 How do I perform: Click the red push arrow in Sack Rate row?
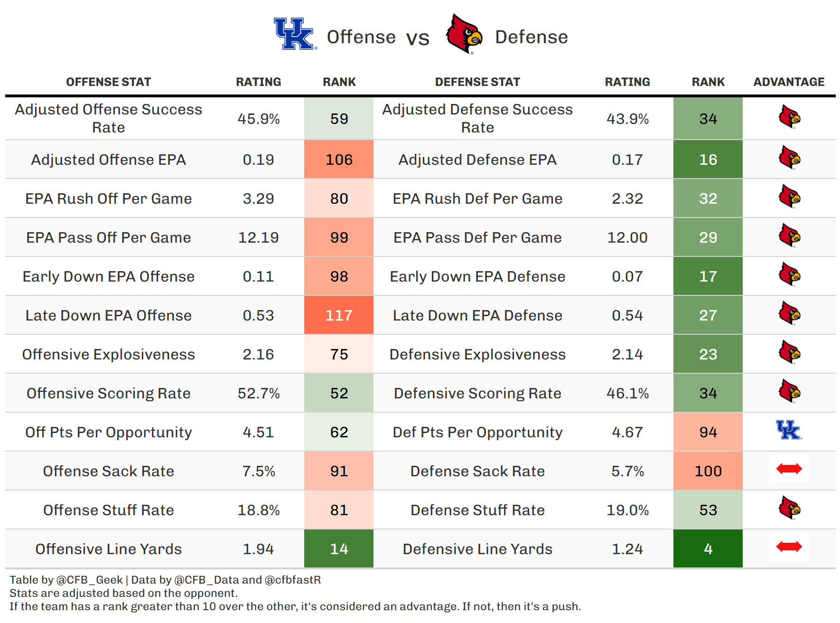[x=789, y=469]
